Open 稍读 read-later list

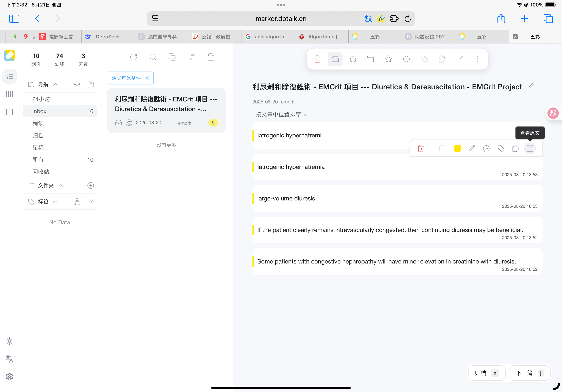pyautogui.click(x=60, y=123)
